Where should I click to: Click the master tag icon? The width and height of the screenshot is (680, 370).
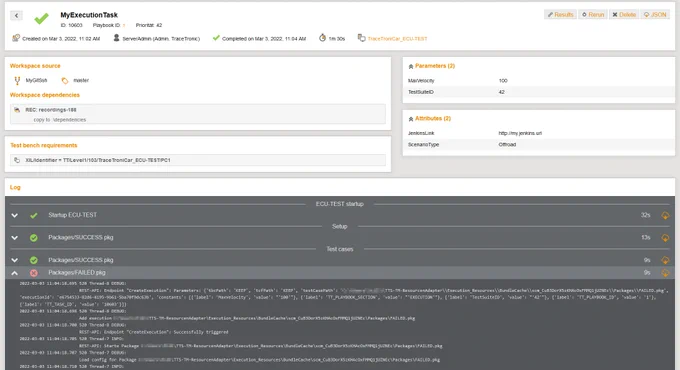65,81
